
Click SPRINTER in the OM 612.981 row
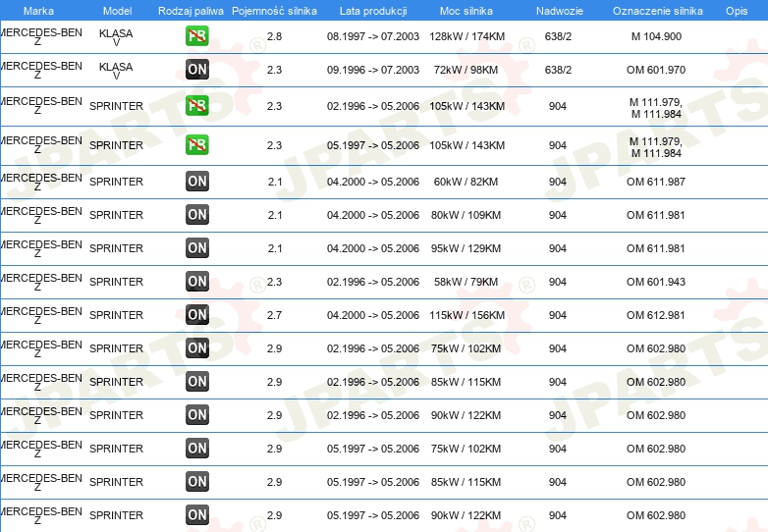click(116, 315)
